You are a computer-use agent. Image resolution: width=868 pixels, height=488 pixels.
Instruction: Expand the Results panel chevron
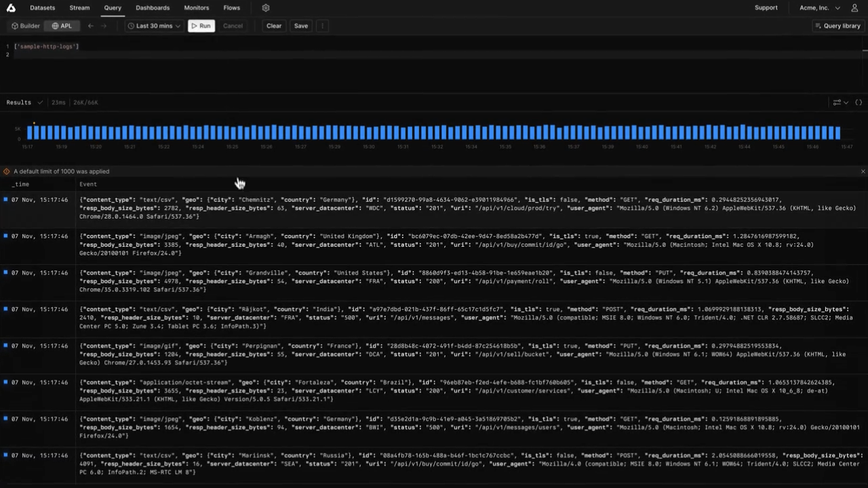[x=39, y=102]
